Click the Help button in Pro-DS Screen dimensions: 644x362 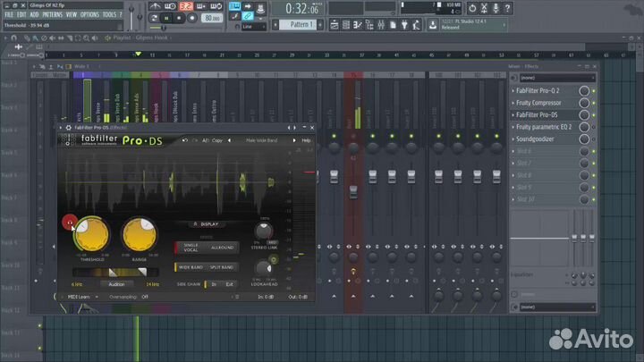tap(306, 140)
